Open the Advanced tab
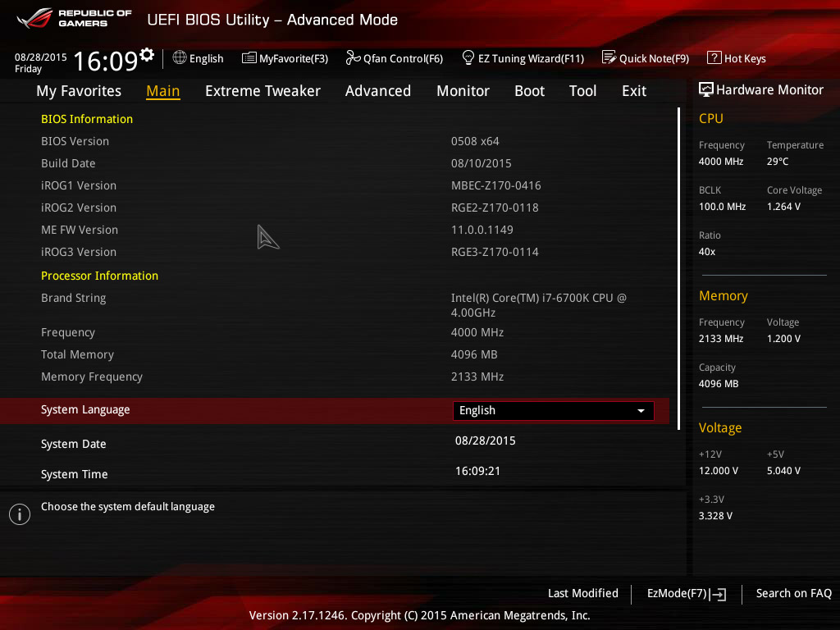The image size is (840, 630). pos(377,91)
